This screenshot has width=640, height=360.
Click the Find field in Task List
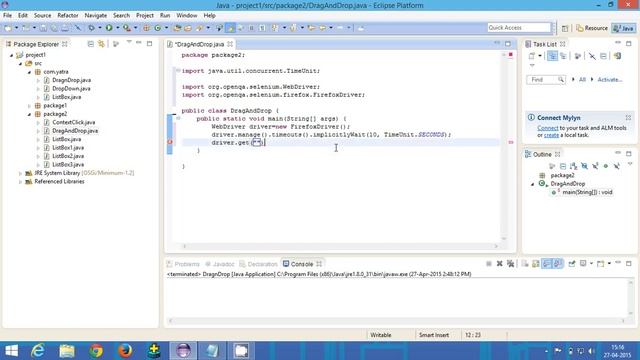coord(545,80)
